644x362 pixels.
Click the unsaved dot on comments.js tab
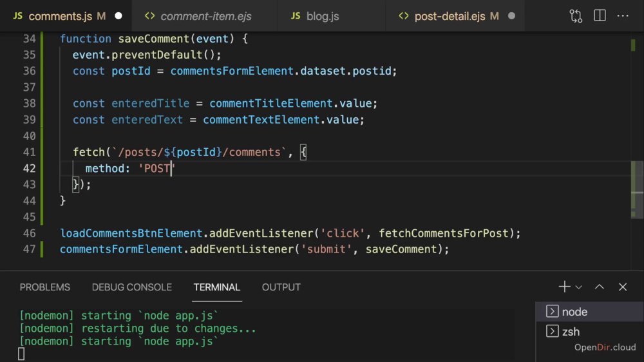coord(118,16)
